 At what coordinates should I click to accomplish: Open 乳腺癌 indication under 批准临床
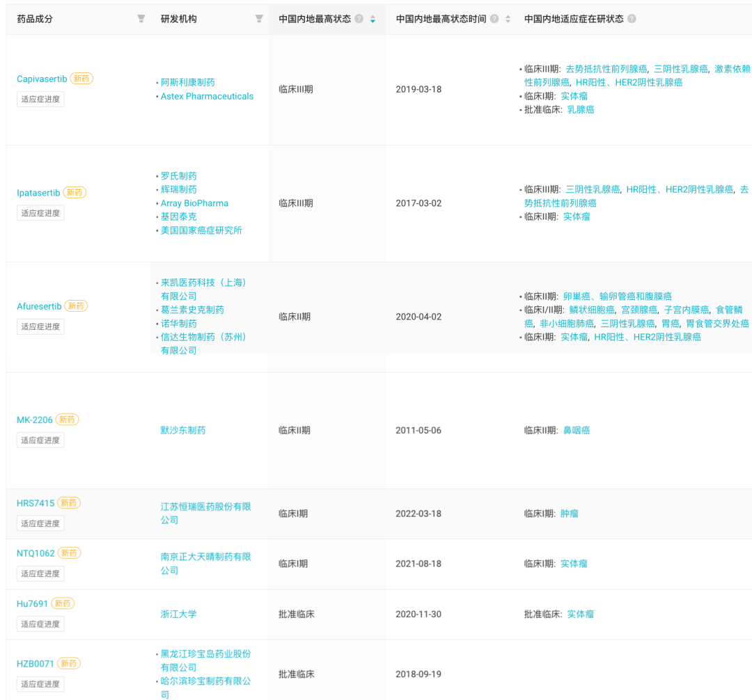581,110
